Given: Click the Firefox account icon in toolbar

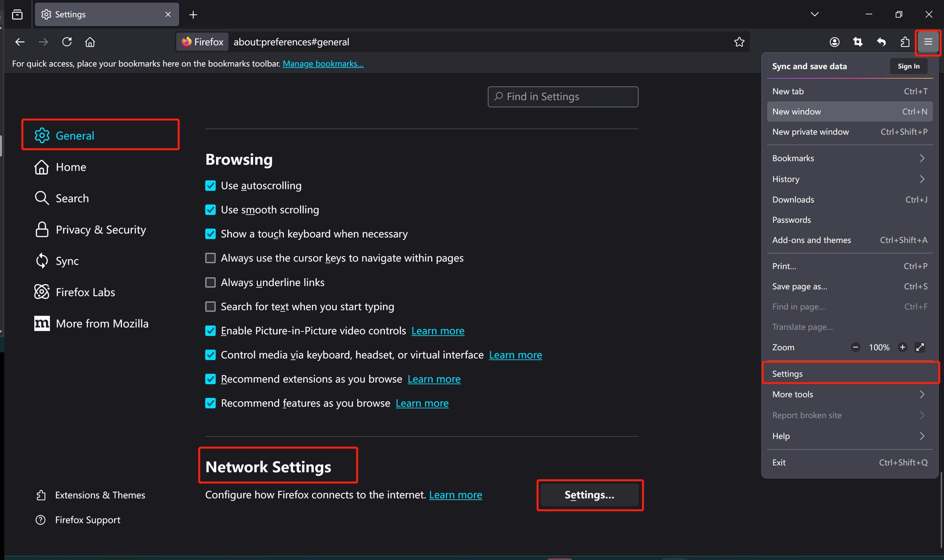Looking at the screenshot, I should click(834, 42).
